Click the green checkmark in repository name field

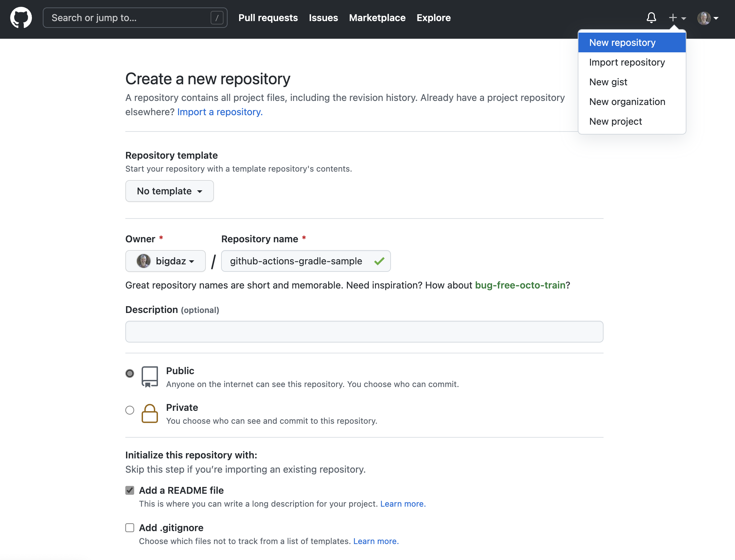click(x=380, y=261)
